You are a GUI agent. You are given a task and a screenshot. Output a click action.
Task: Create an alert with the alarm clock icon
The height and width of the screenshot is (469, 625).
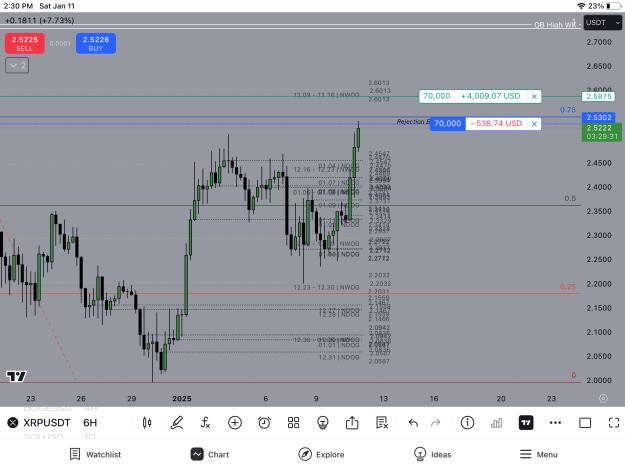(264, 422)
